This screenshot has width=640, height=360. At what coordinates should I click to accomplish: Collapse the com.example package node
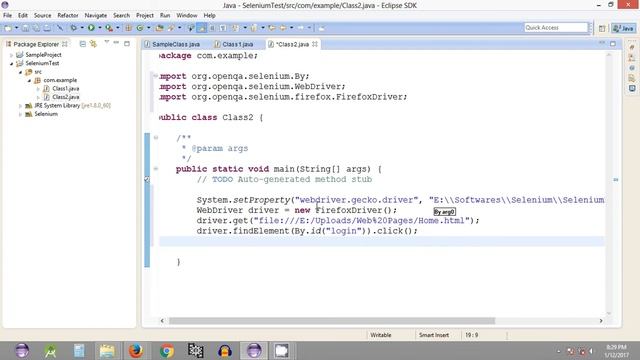pyautogui.click(x=29, y=80)
